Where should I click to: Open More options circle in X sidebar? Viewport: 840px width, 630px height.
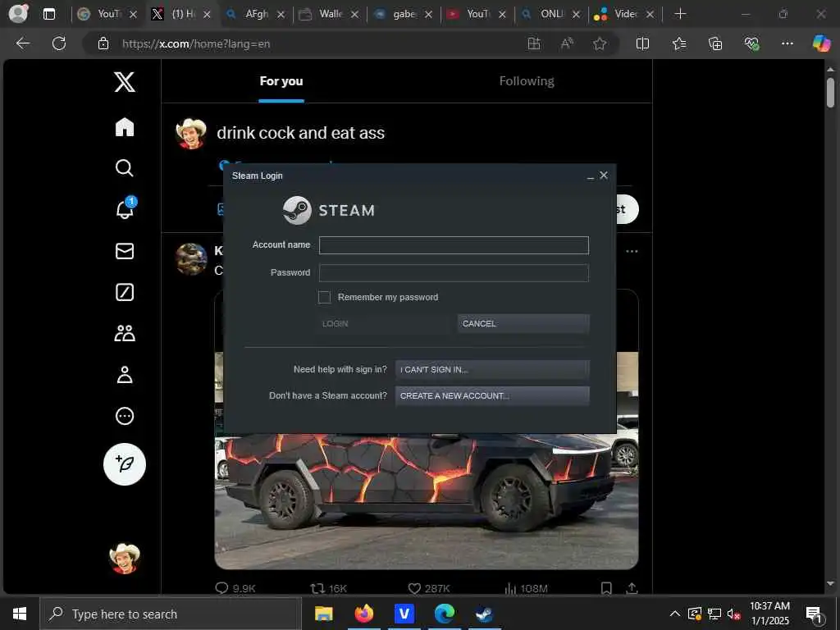coord(125,416)
